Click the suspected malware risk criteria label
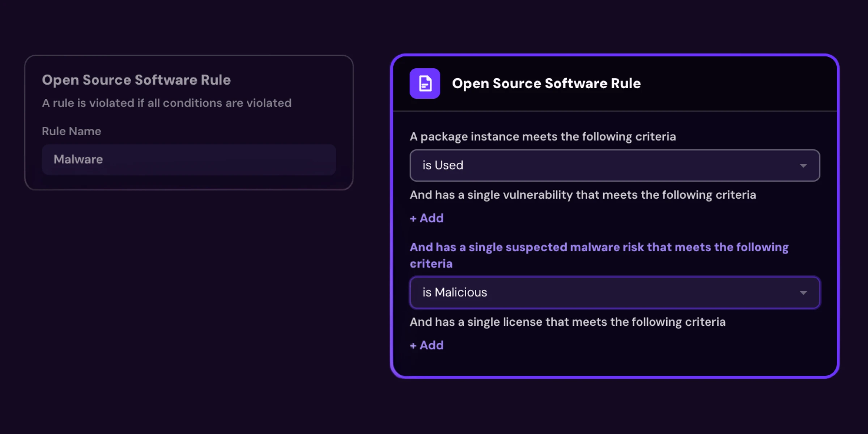This screenshot has width=868, height=434. click(599, 255)
